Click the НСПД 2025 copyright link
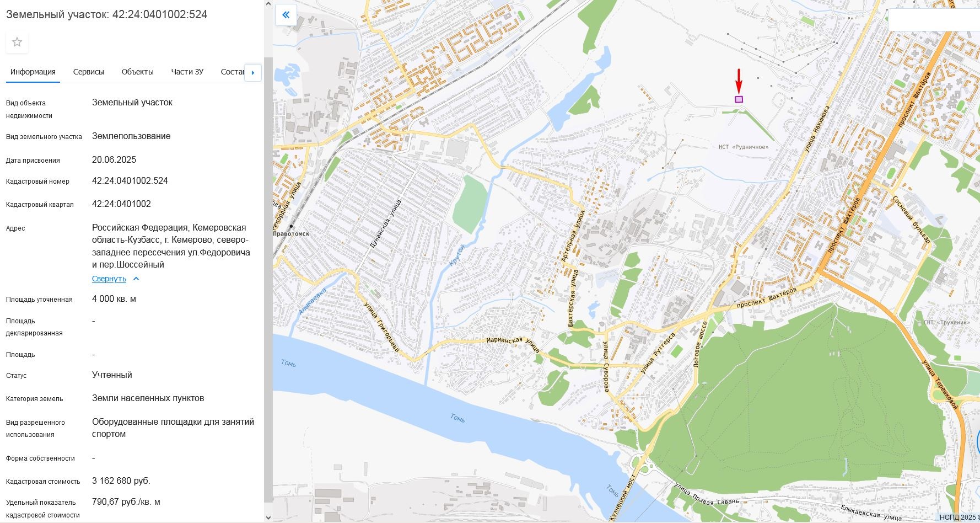Viewport: 980px width, 523px height. tap(959, 517)
